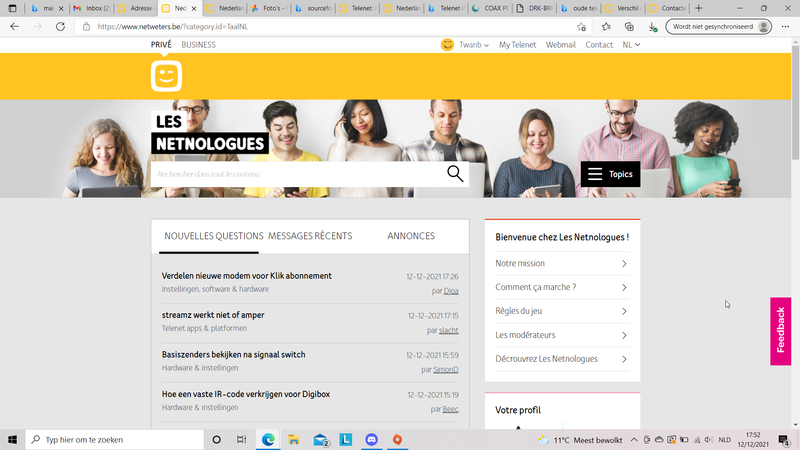Select the PRIVÉ section
This screenshot has height=450, width=800.
(161, 45)
